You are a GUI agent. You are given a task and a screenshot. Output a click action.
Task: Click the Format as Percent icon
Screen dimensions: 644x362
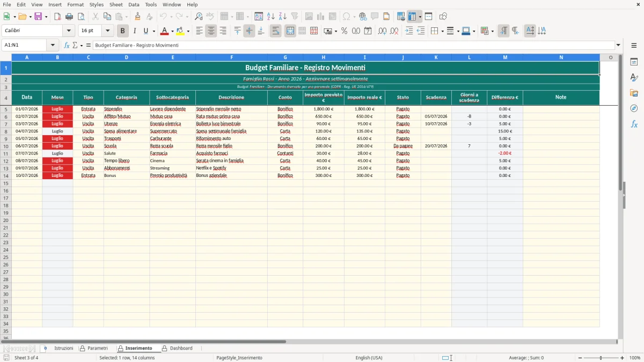click(x=344, y=31)
